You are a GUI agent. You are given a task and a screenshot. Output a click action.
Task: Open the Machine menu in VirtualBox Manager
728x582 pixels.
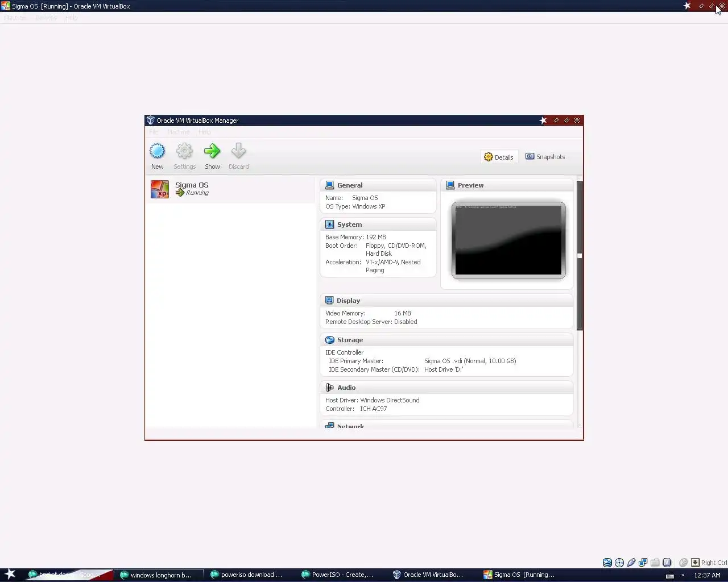coord(179,132)
